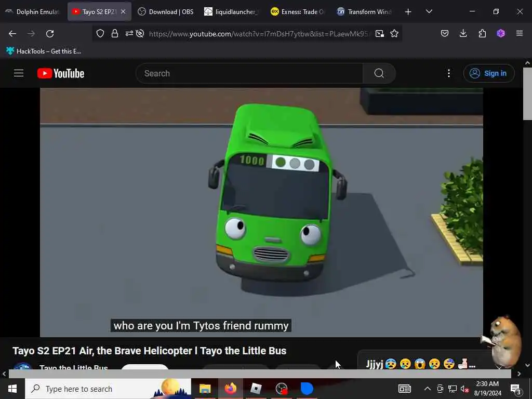Click the horizontal scroll left arrow
The height and width of the screenshot is (399, 532).
coord(4,374)
